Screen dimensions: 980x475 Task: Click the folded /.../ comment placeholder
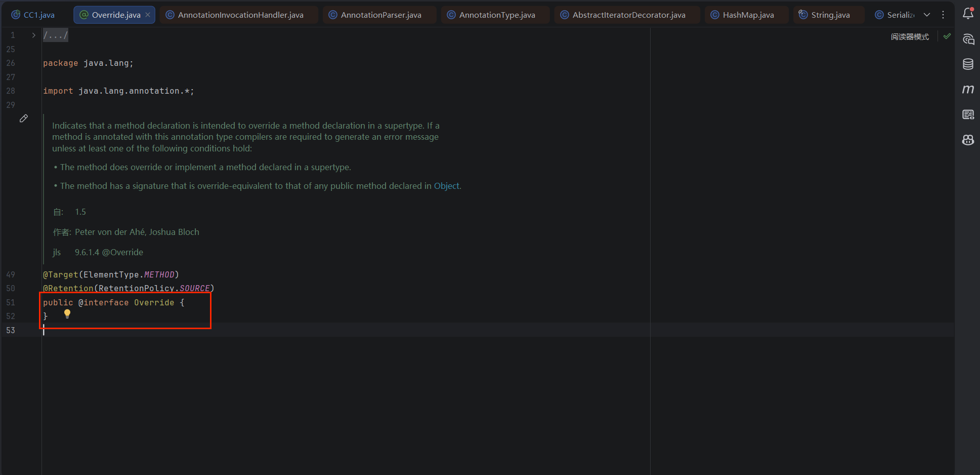[x=55, y=35]
